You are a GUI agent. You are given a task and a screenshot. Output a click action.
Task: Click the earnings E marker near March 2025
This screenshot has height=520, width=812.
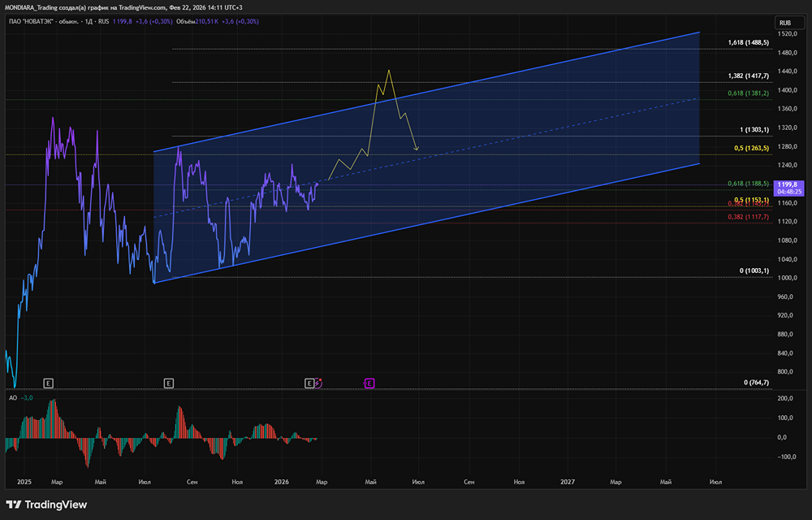tap(48, 383)
